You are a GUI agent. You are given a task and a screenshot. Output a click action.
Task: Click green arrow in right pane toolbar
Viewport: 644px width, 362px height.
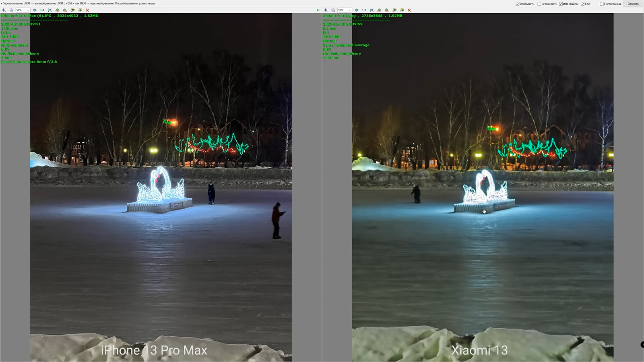pos(318,10)
